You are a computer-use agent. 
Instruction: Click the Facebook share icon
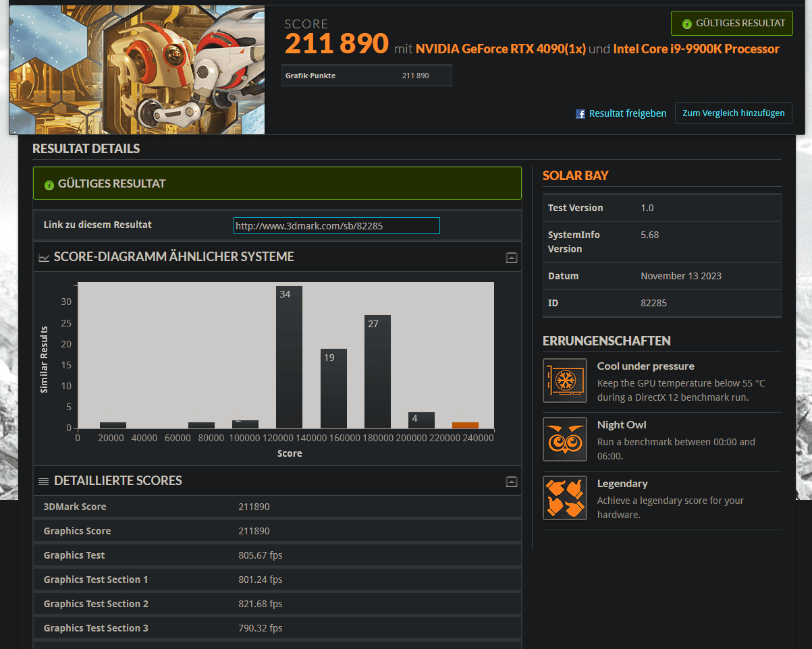tap(580, 113)
